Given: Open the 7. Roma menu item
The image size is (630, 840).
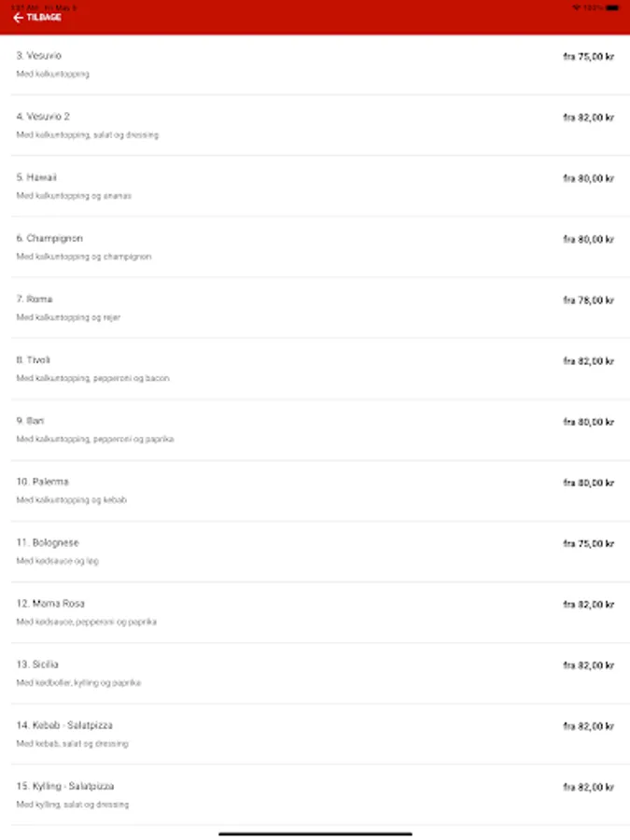Looking at the screenshot, I should (x=315, y=308).
